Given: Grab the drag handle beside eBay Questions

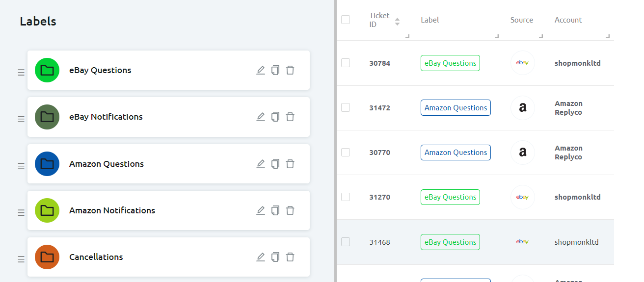Looking at the screenshot, I should coord(21,73).
